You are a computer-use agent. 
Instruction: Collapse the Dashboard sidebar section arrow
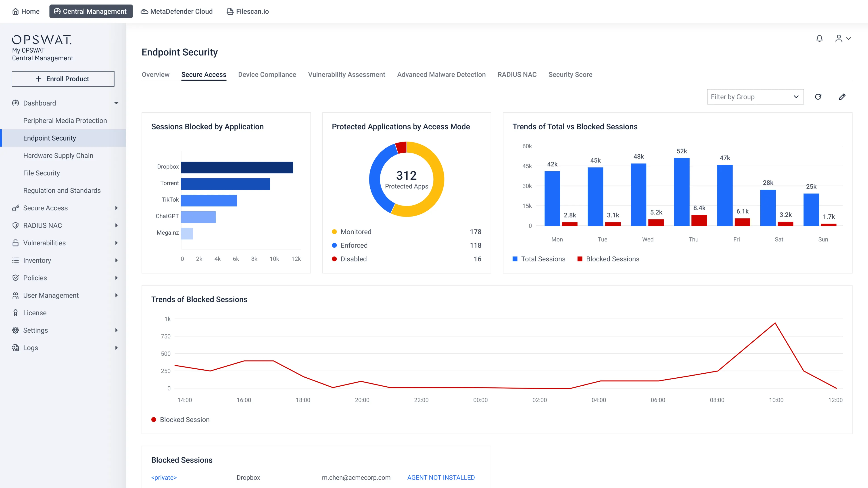click(116, 103)
